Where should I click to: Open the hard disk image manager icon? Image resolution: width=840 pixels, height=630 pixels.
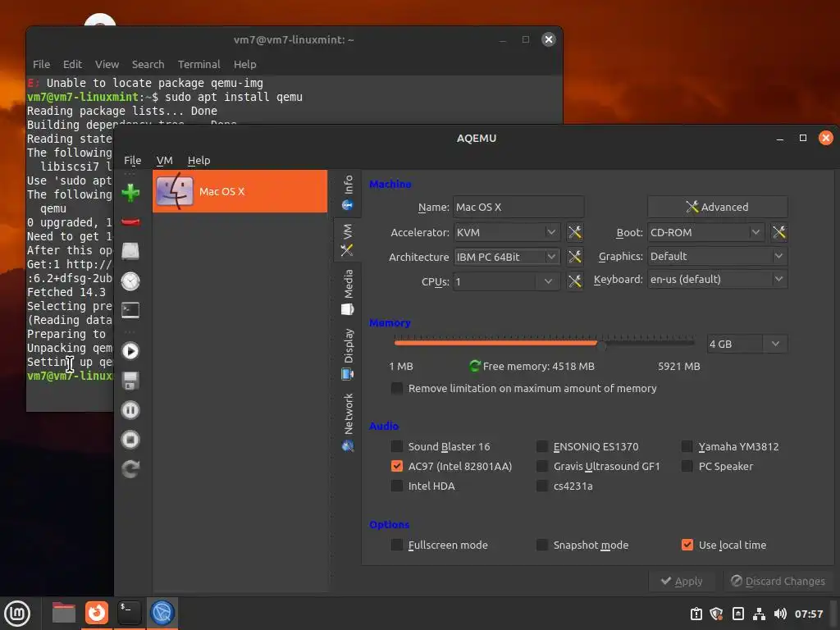[130, 251]
